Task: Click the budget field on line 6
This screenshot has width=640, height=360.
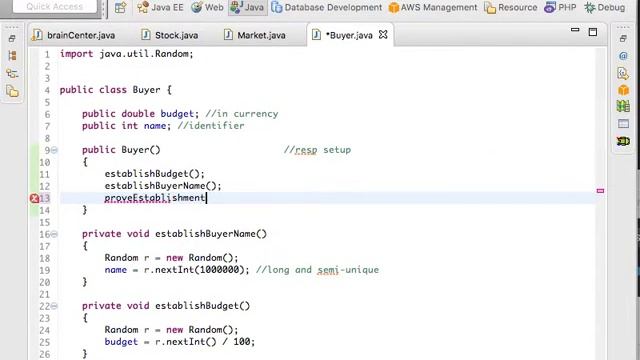Action: [x=177, y=114]
